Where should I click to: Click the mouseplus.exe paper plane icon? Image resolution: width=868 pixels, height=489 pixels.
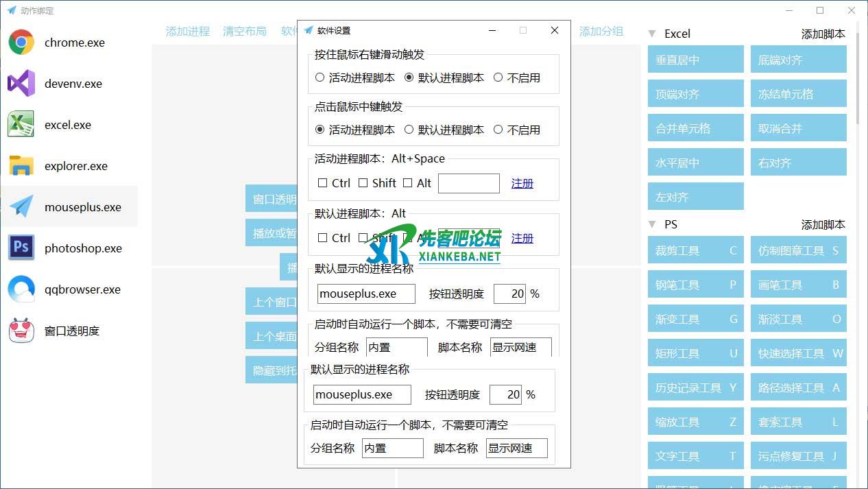click(x=21, y=207)
